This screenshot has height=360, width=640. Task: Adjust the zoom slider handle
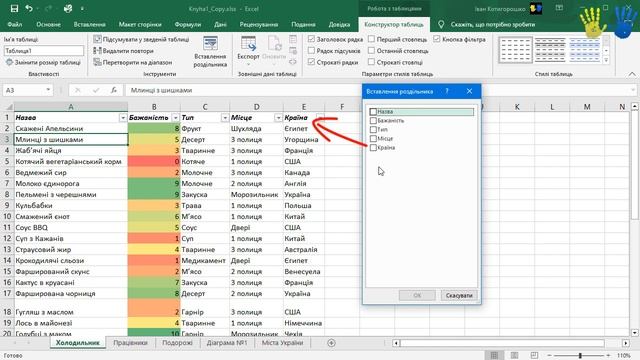tap(580, 356)
